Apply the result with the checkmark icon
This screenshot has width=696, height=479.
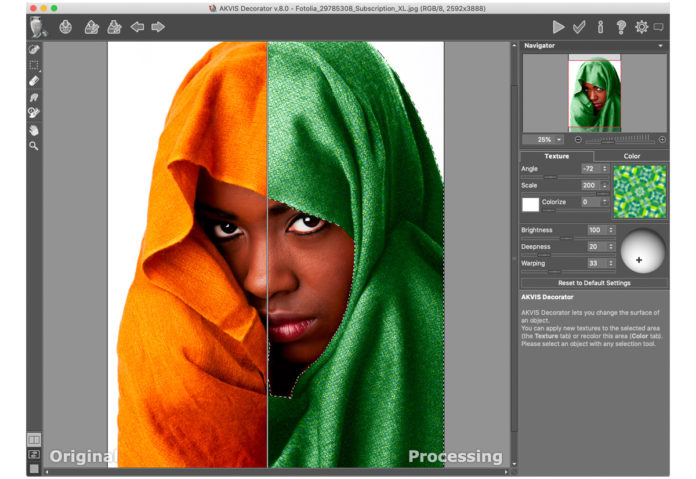click(x=579, y=27)
